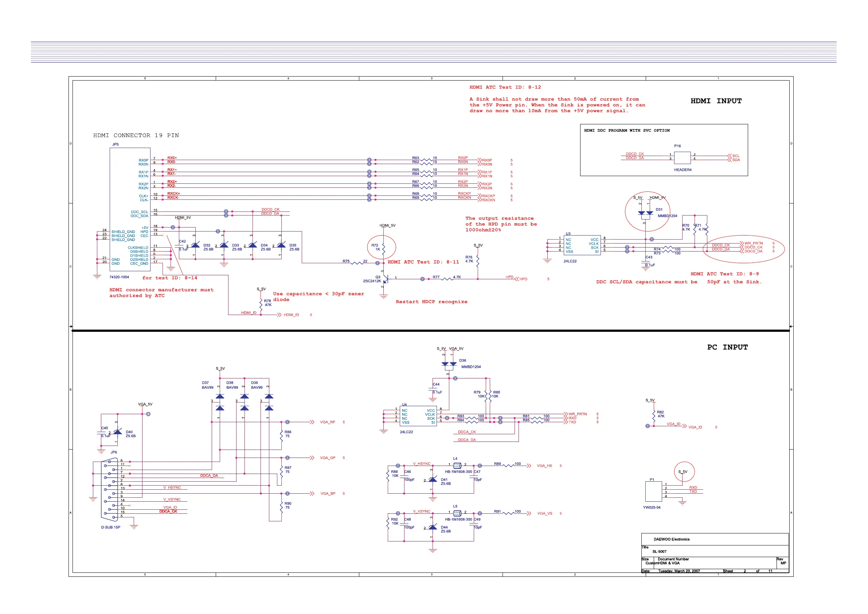The width and height of the screenshot is (868, 614).
Task: Click 'HDMI connector manufacturer must authorized' note
Action: pos(161,293)
